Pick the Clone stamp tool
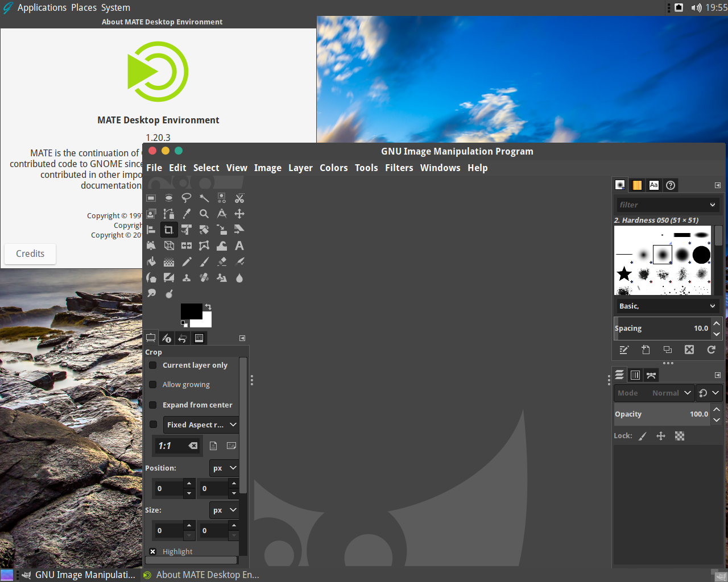728x582 pixels. click(187, 277)
